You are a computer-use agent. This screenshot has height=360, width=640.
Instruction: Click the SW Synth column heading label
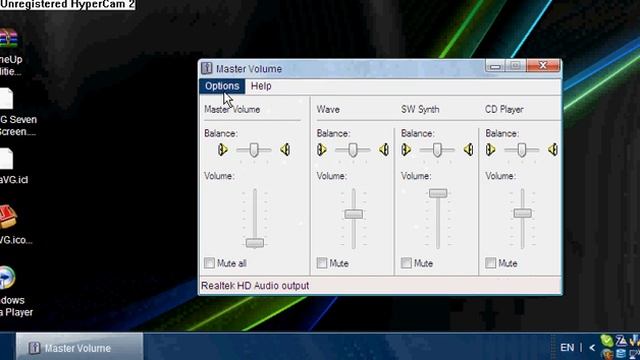point(420,109)
